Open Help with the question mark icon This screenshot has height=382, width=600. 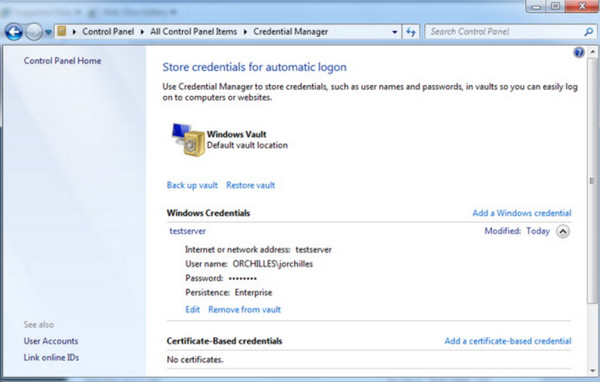[579, 52]
